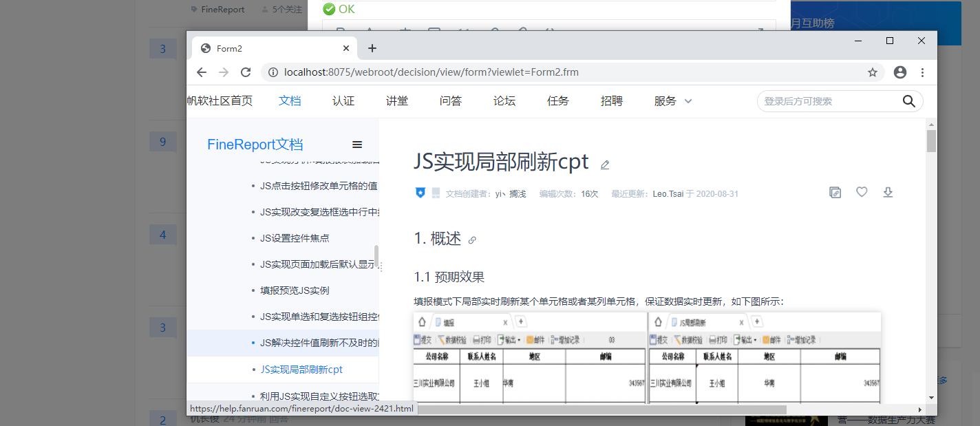Screen dimensions: 980x426
Task: Open a new browser tab
Action: coord(372,48)
